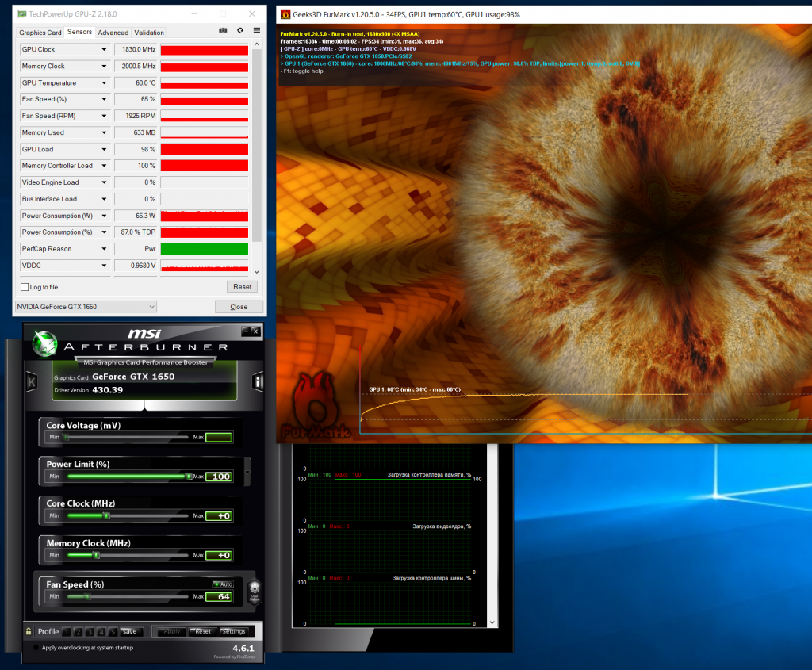Select Afterburner profile slot 5

(113, 632)
